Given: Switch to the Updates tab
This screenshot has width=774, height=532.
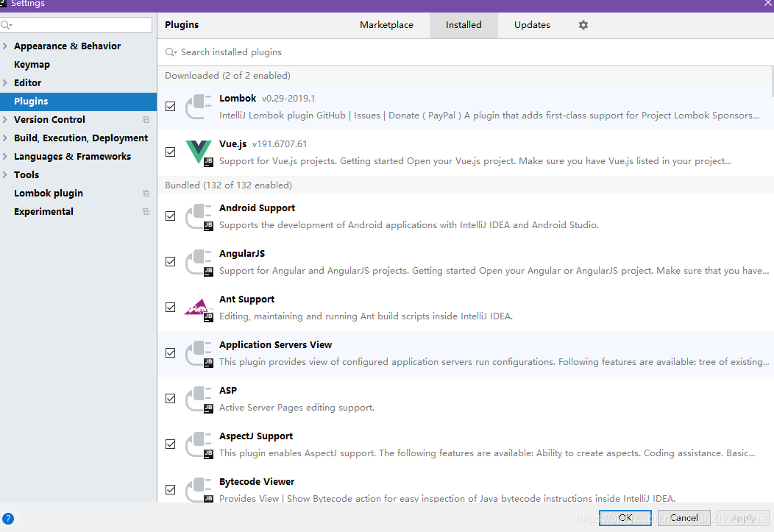Looking at the screenshot, I should click(532, 25).
